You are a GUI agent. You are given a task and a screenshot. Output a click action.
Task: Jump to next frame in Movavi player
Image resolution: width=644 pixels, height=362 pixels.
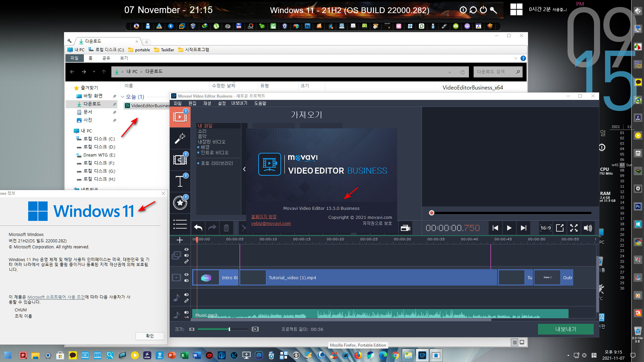pos(523,228)
